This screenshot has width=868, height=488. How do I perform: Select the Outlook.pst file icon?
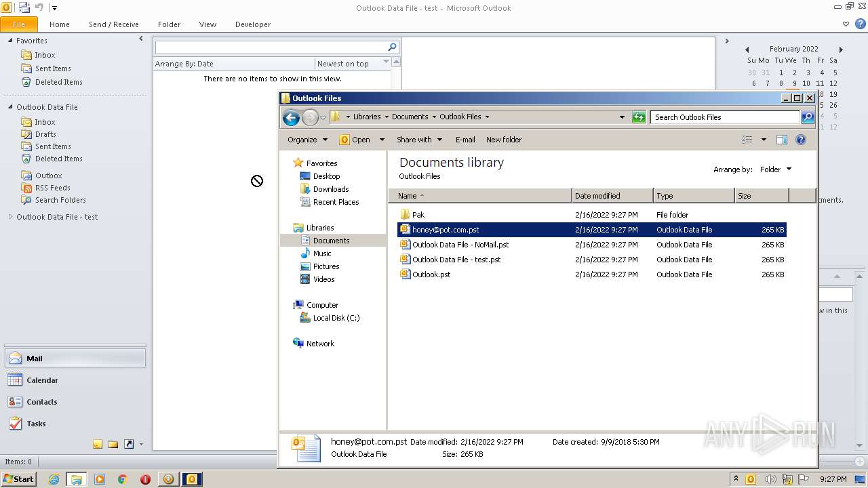405,274
